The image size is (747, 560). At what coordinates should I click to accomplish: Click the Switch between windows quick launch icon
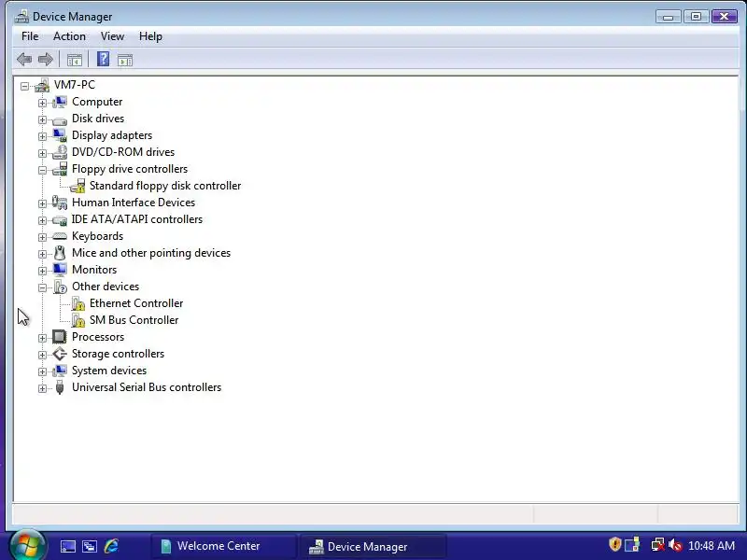click(x=89, y=546)
